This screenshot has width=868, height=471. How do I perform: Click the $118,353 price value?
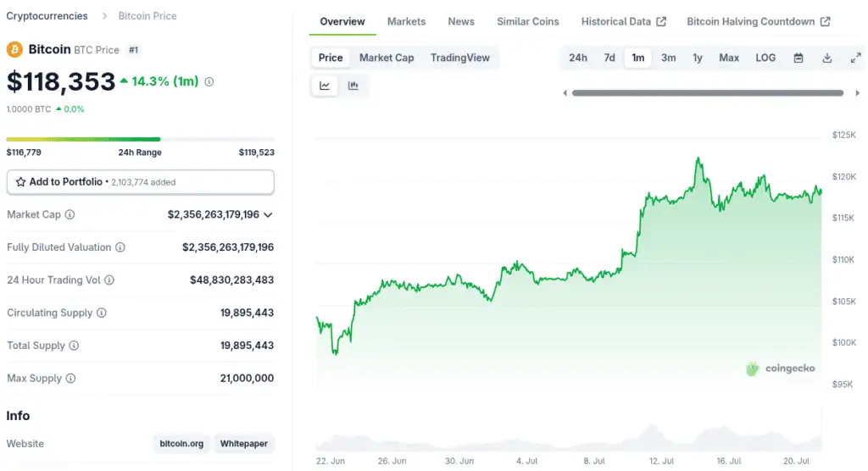(61, 81)
